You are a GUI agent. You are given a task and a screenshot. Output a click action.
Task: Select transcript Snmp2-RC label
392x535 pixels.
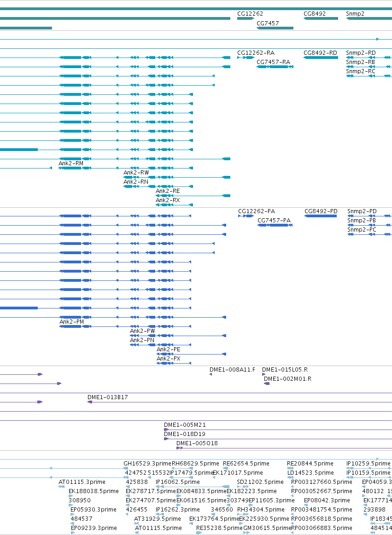coord(361,71)
